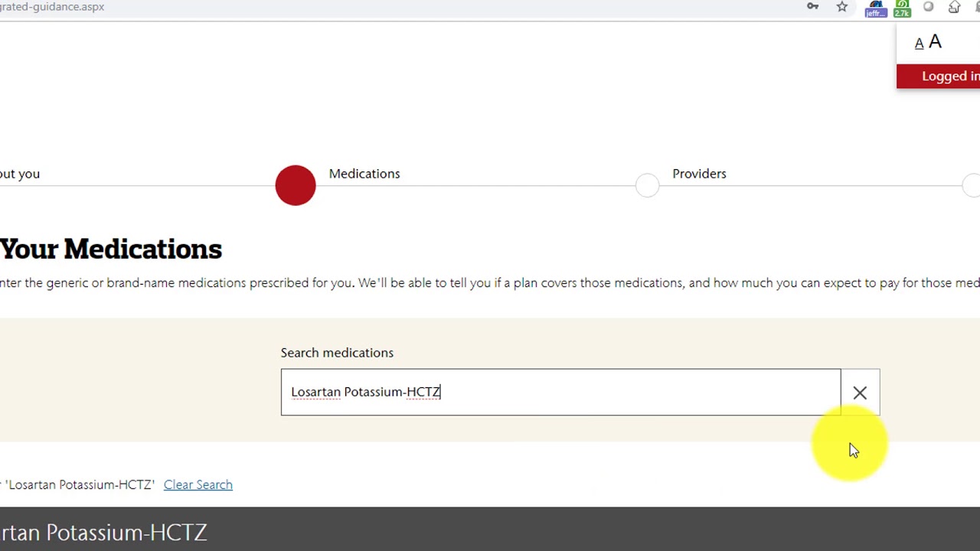980x551 pixels.
Task: Click the house-shaped extension icon
Action: (x=954, y=7)
